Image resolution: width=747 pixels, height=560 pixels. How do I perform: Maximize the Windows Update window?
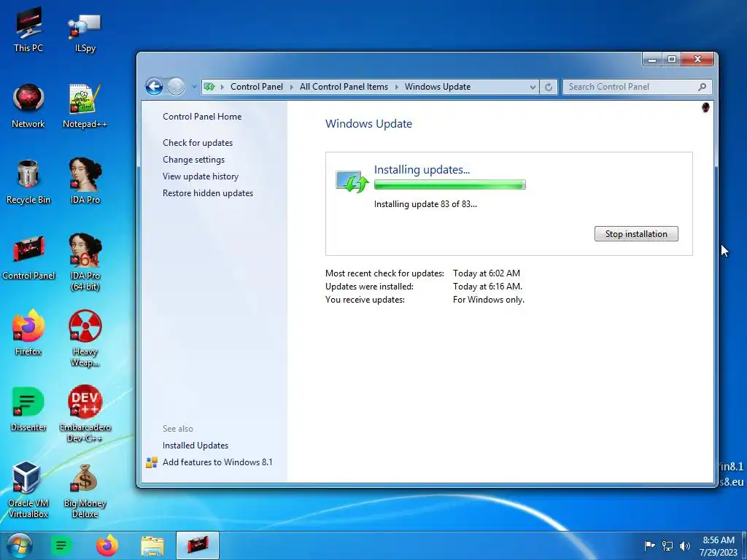672,60
